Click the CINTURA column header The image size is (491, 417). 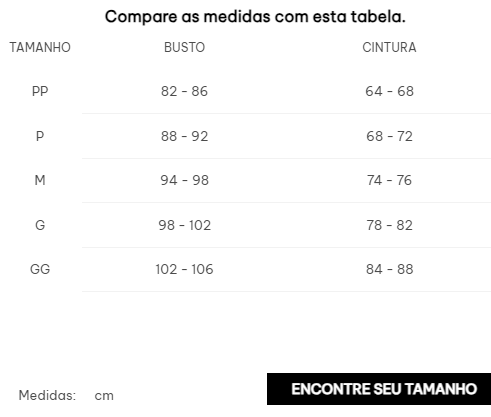(x=389, y=47)
